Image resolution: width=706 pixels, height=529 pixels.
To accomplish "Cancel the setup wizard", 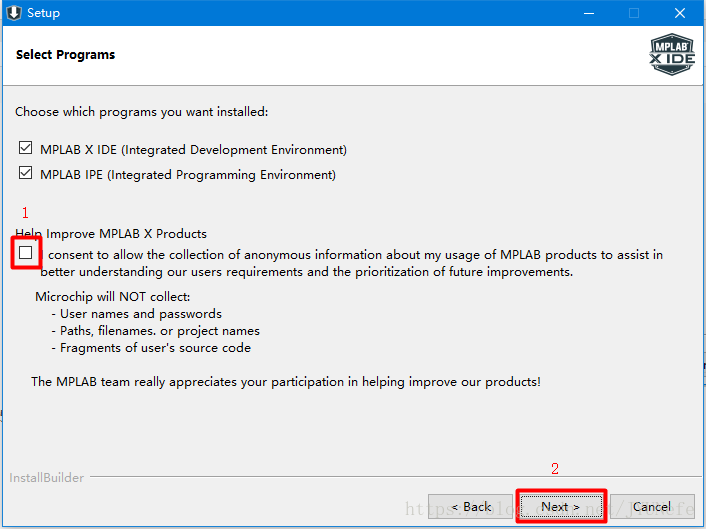I will coord(652,507).
